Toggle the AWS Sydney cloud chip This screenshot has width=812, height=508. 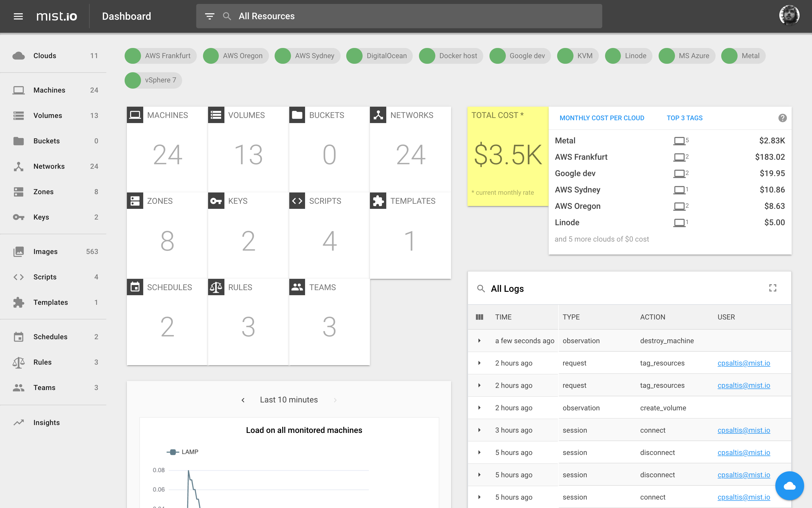(307, 56)
